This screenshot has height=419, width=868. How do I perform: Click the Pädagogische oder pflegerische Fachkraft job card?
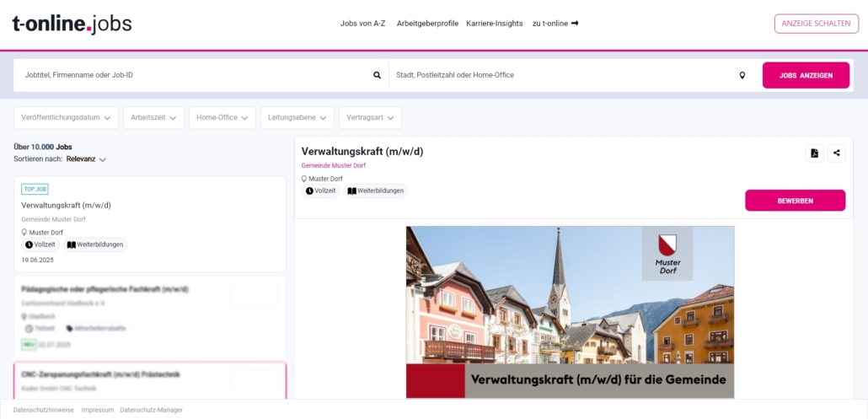pyautogui.click(x=150, y=317)
